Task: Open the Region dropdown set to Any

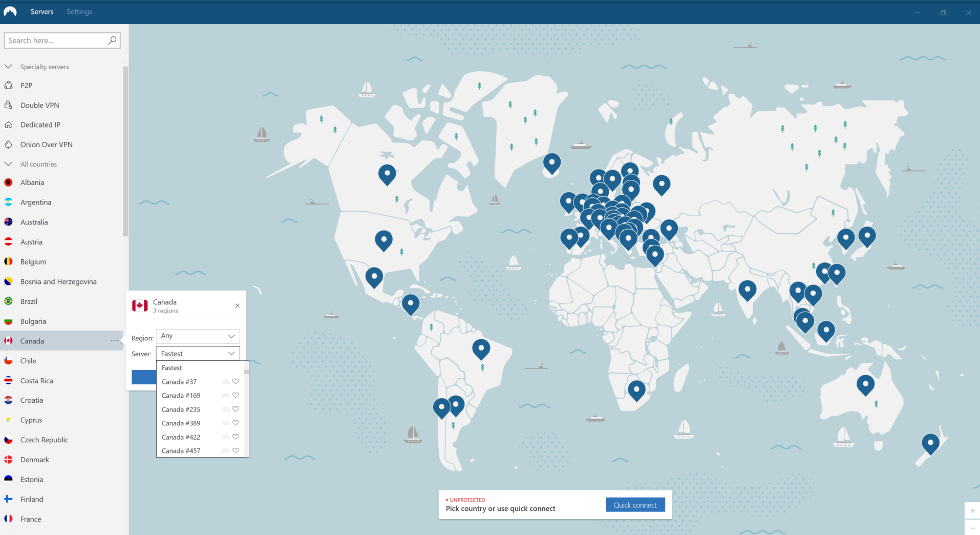Action: coord(198,336)
